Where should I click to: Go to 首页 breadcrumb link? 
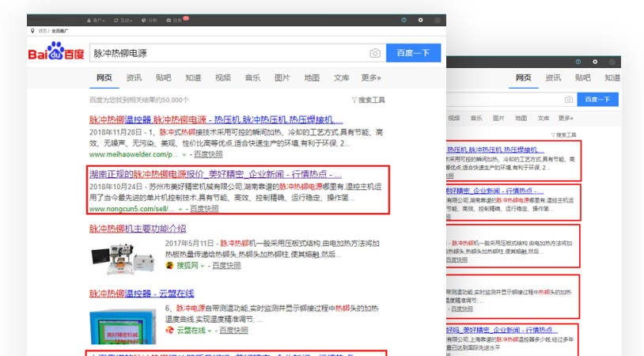point(42,31)
